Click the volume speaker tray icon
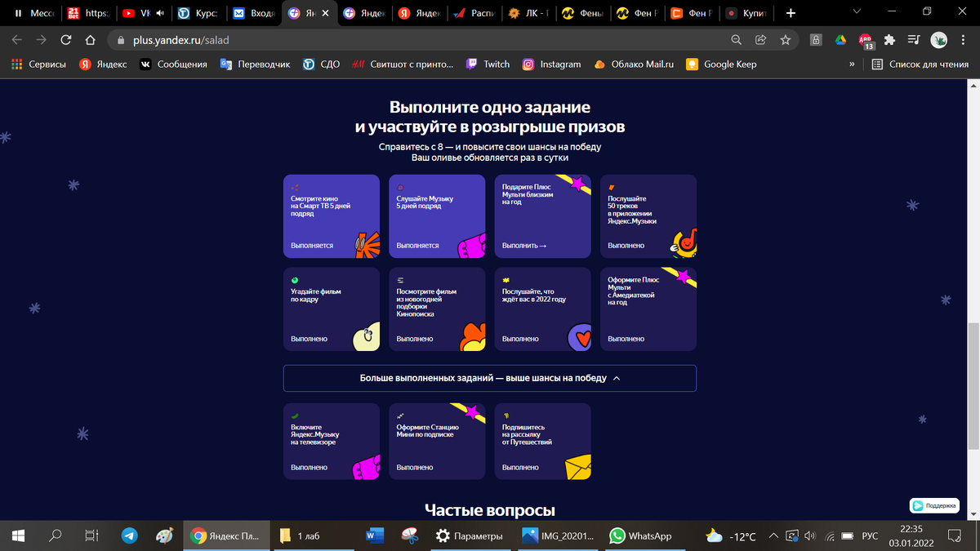Image resolution: width=980 pixels, height=551 pixels. click(x=809, y=536)
